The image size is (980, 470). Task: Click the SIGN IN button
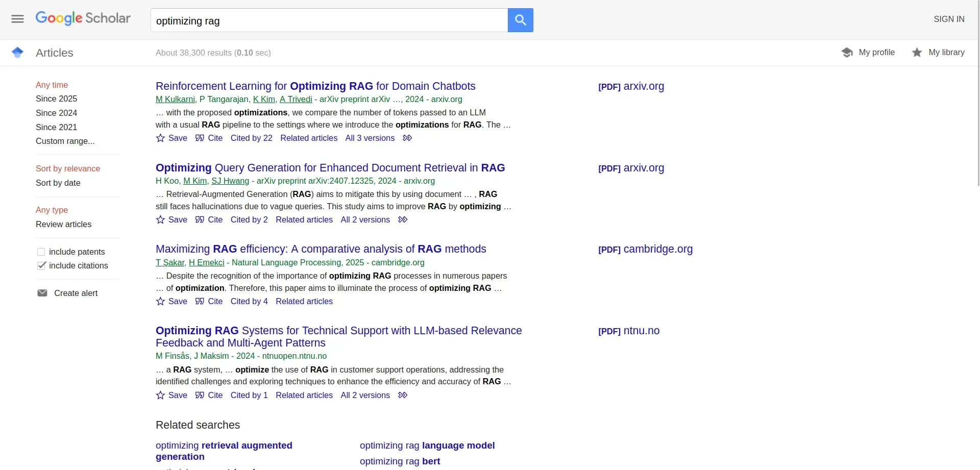(x=949, y=18)
